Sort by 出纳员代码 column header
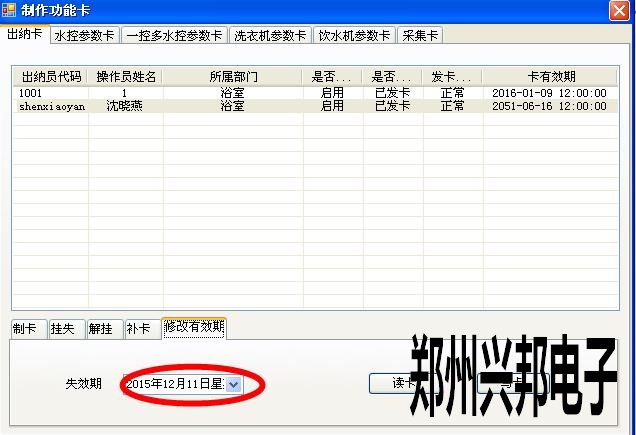Viewport: 636px width, 435px height. [x=51, y=77]
